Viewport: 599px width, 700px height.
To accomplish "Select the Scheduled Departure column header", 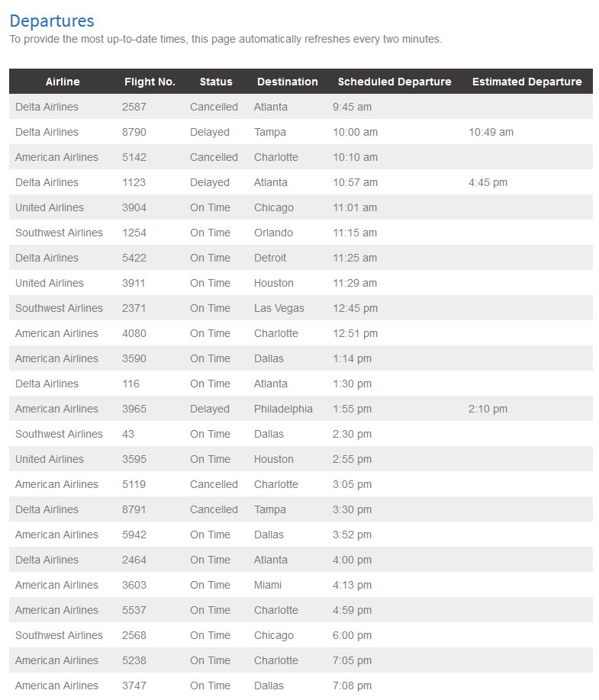I will tap(395, 82).
